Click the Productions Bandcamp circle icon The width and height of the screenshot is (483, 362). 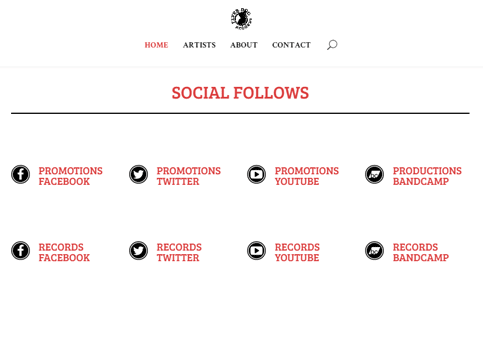[374, 174]
